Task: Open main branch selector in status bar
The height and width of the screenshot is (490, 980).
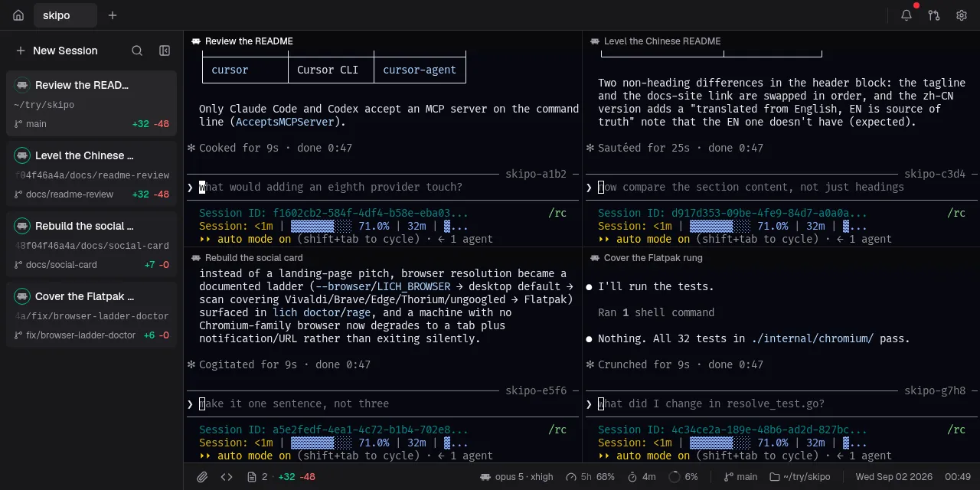Action: click(x=740, y=477)
